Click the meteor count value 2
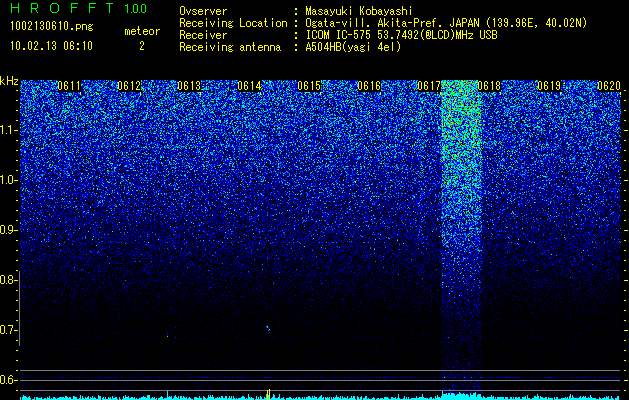Screen dimensions: 629x400 [142, 46]
